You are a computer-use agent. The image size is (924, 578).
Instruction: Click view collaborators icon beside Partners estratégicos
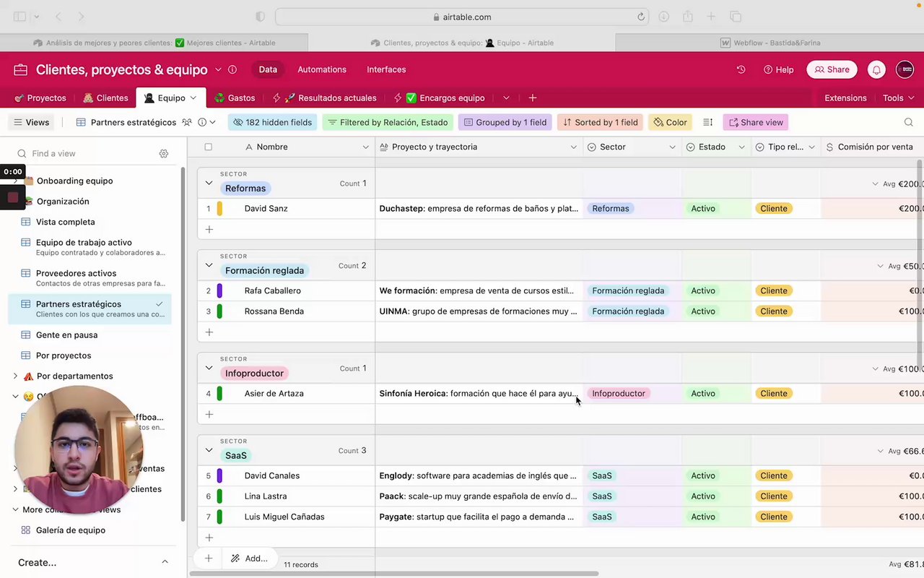tap(187, 122)
